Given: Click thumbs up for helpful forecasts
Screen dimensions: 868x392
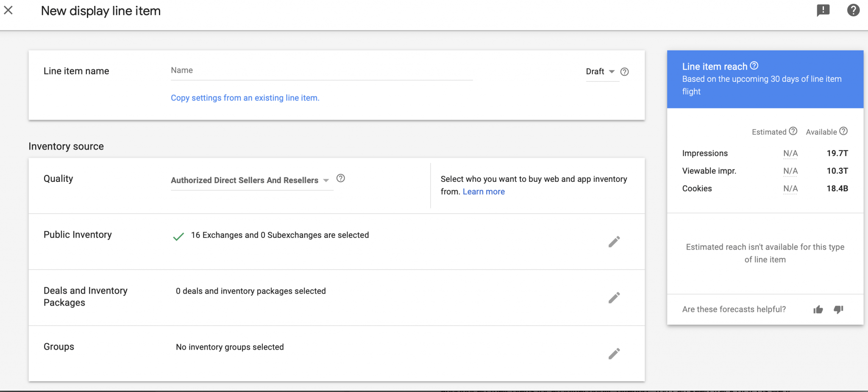Looking at the screenshot, I should tap(818, 309).
